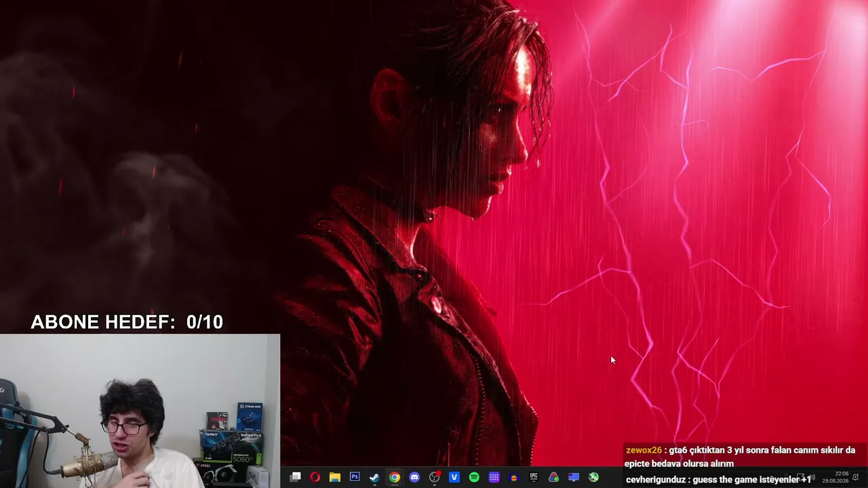Switch to the Google Chrome window
The height and width of the screenshot is (488, 868).
[x=395, y=477]
